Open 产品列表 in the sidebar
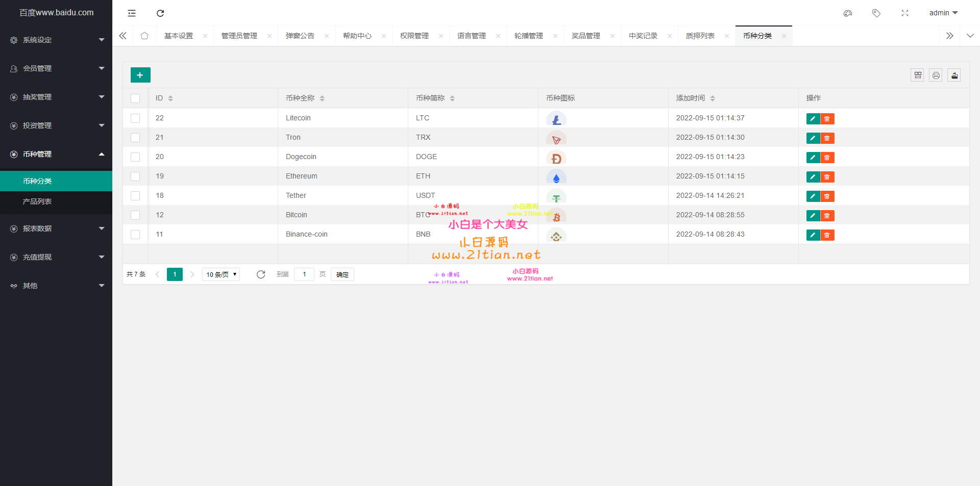Screen dimensions: 980x486 37,201
